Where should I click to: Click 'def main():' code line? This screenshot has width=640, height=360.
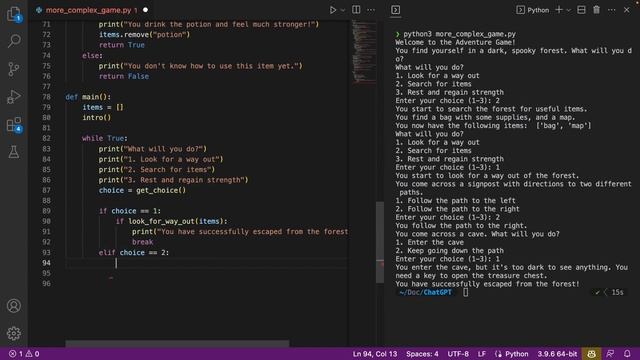click(88, 97)
